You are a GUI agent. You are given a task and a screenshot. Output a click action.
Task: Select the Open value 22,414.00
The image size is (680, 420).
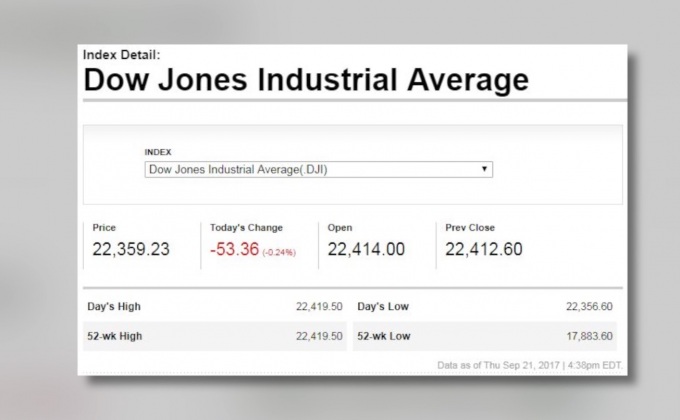[366, 250]
